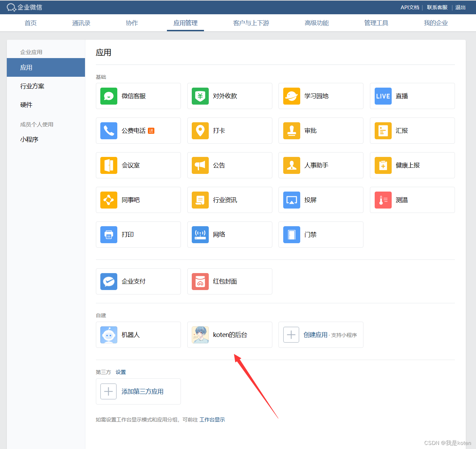Screen dimensions: 476x449
Task: Click the 设置 link beside 第三方
Action: point(121,372)
